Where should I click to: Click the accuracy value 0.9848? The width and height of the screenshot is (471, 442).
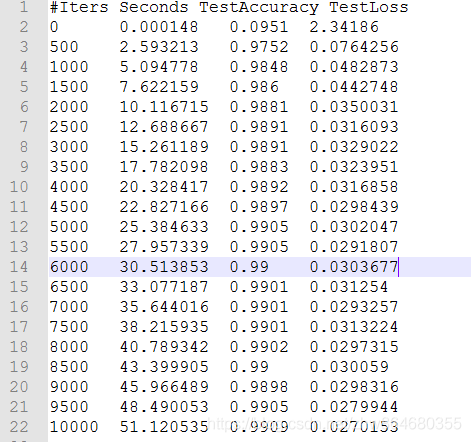pyautogui.click(x=259, y=67)
